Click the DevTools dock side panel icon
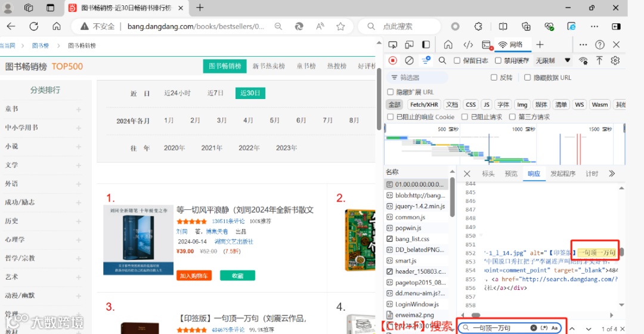 (x=426, y=45)
